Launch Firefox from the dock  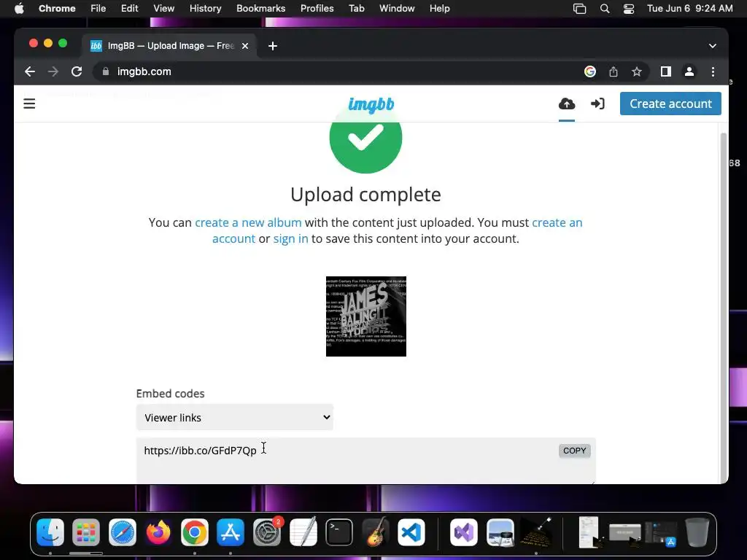click(x=158, y=532)
